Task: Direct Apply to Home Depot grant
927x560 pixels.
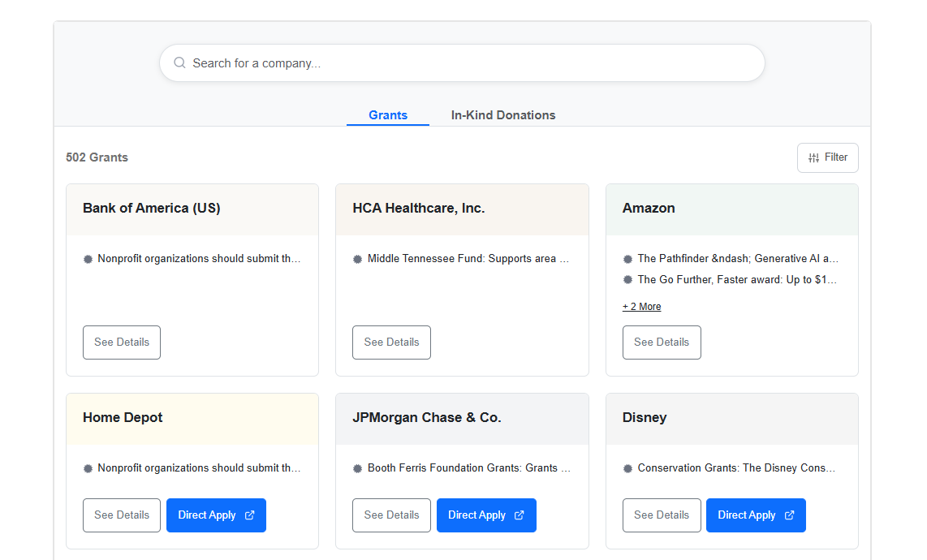Action: coord(216,515)
